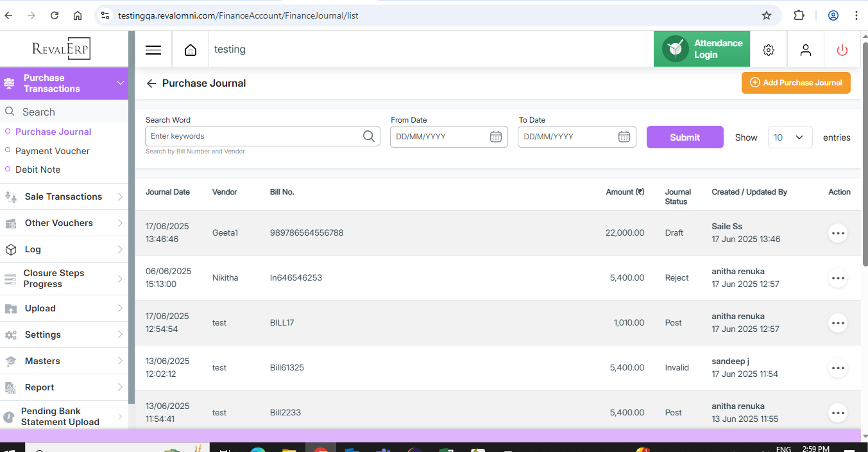Expand the Masters sidebar menu
The height and width of the screenshot is (452, 868).
click(64, 361)
